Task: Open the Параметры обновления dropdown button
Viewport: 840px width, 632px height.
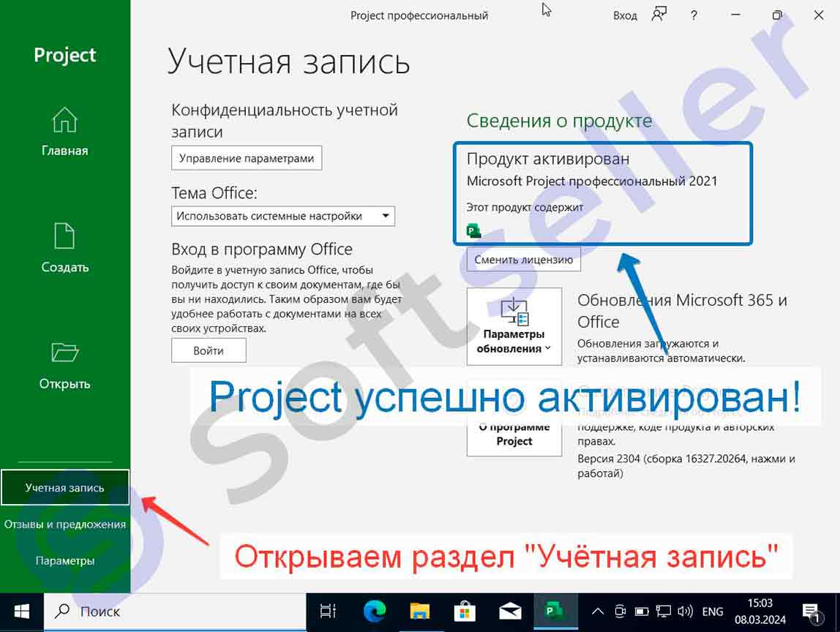Action: coord(514,326)
